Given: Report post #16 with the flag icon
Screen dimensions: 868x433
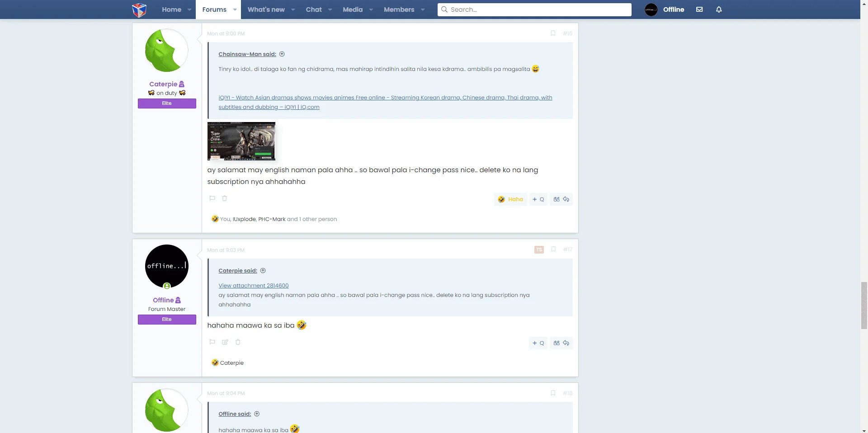Looking at the screenshot, I should [x=212, y=198].
